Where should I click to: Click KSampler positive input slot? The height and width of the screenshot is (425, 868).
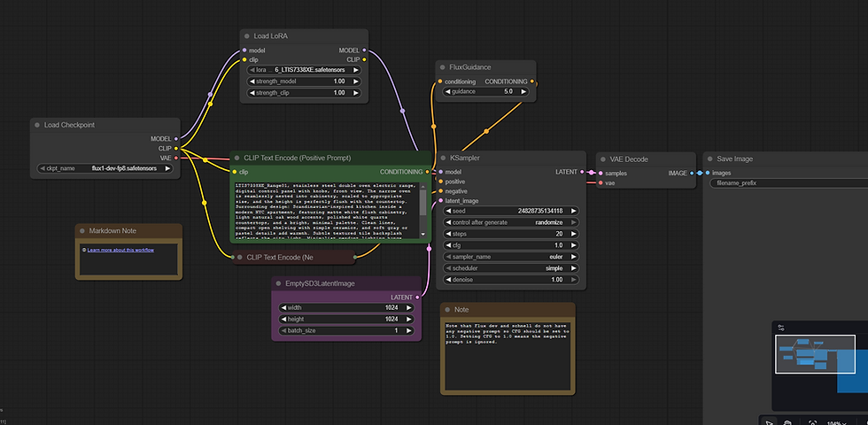441,182
